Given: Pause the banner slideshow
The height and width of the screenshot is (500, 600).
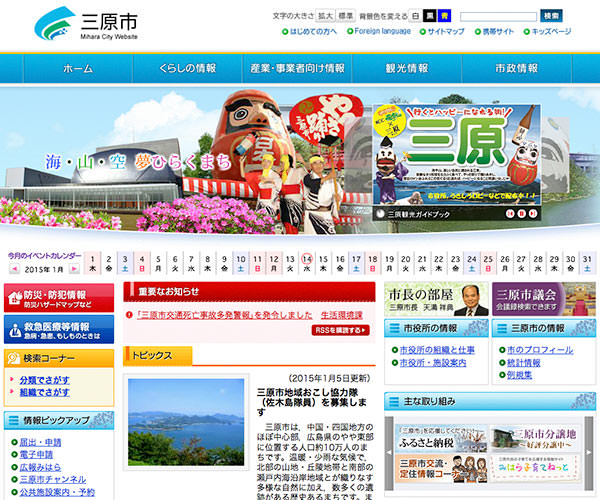Looking at the screenshot, I should pos(522,213).
